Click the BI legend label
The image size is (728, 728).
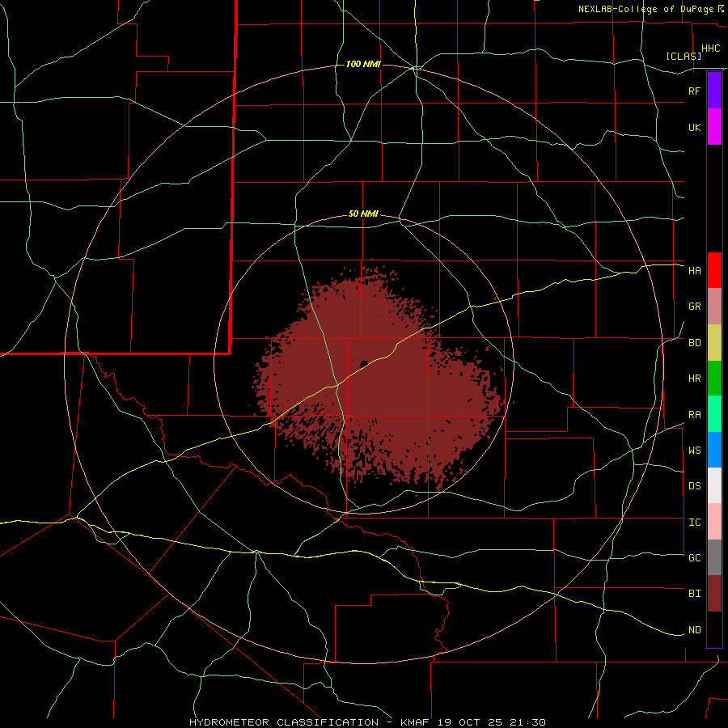click(695, 594)
